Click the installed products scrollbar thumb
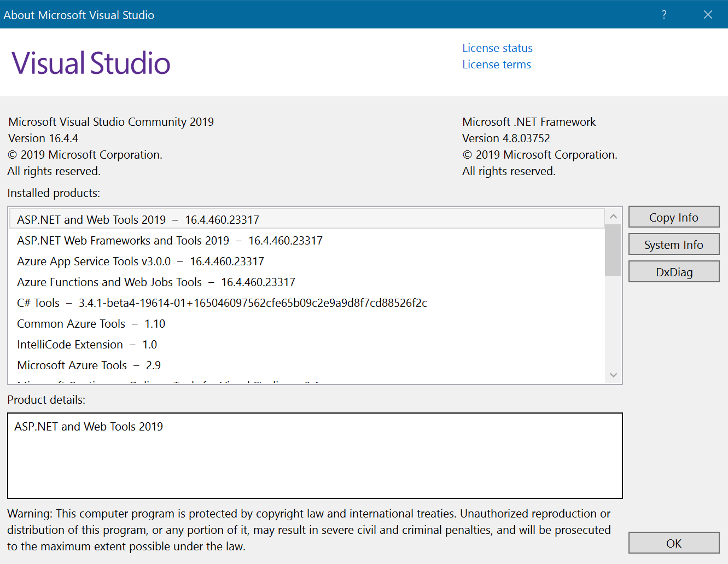Image resolution: width=728 pixels, height=564 pixels. click(x=613, y=250)
